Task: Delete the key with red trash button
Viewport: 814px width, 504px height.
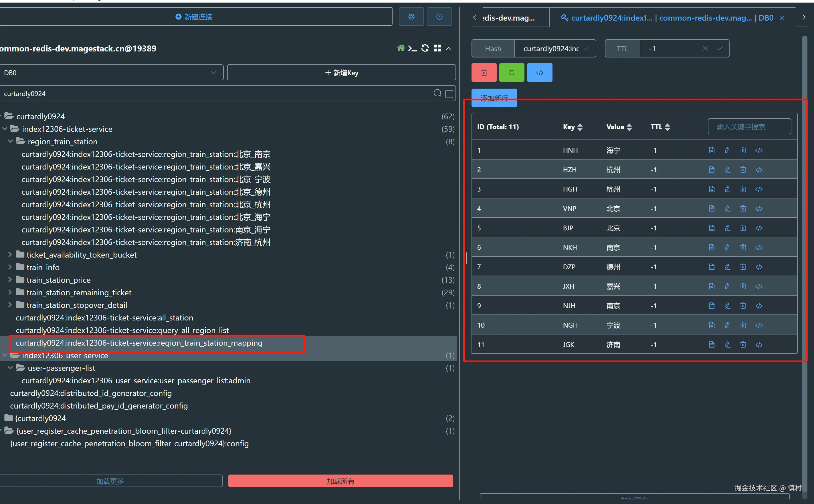Action: pyautogui.click(x=484, y=73)
